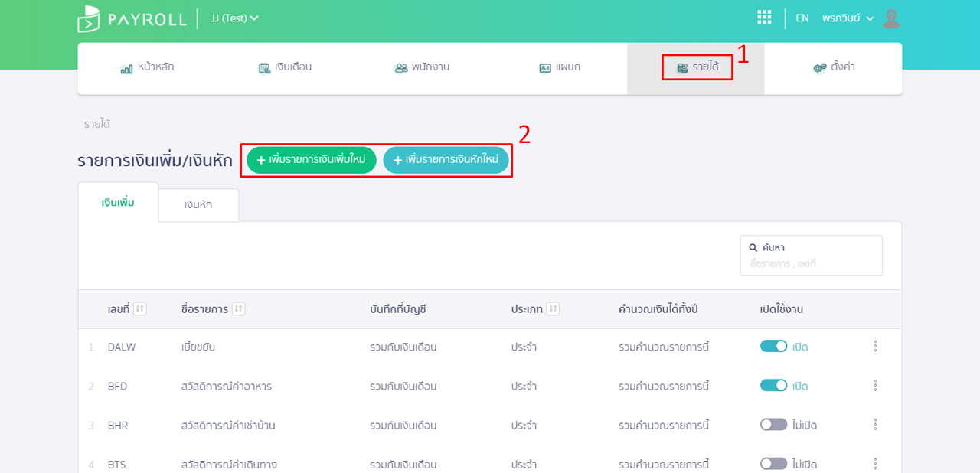Click เพิ่มรายการเงินหักใหม่ button

446,160
